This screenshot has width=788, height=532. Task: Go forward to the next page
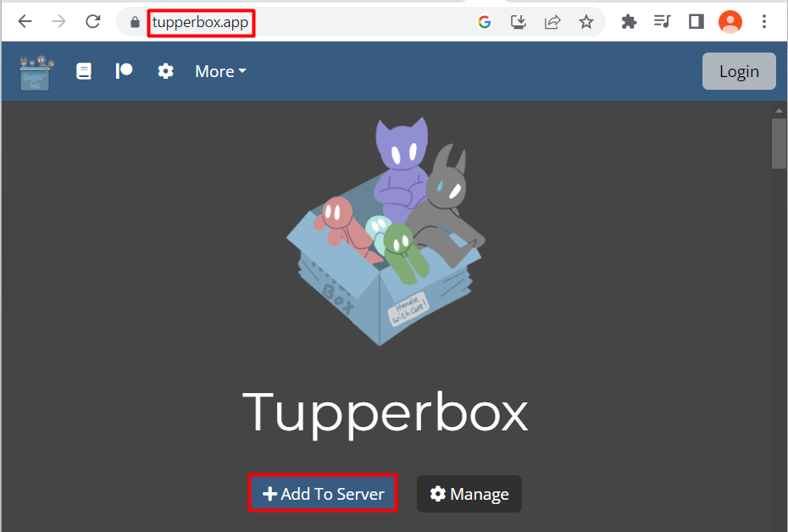[x=58, y=21]
